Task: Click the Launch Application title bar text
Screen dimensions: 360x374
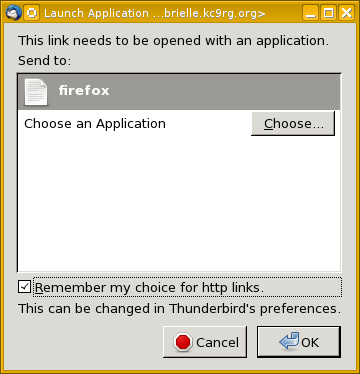Action: pos(155,13)
